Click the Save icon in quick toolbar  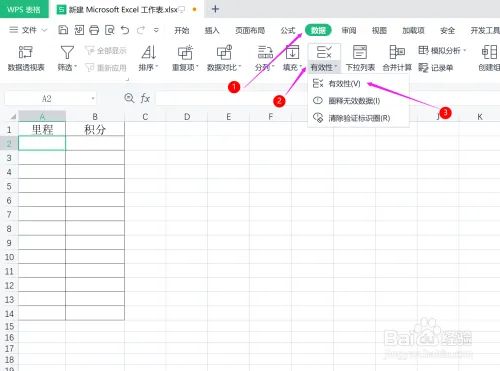(63, 30)
